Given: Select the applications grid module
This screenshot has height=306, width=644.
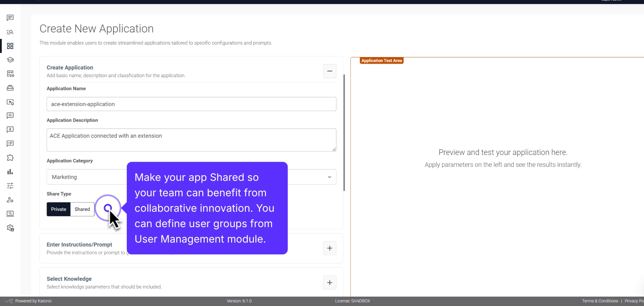Looking at the screenshot, I should [10, 46].
